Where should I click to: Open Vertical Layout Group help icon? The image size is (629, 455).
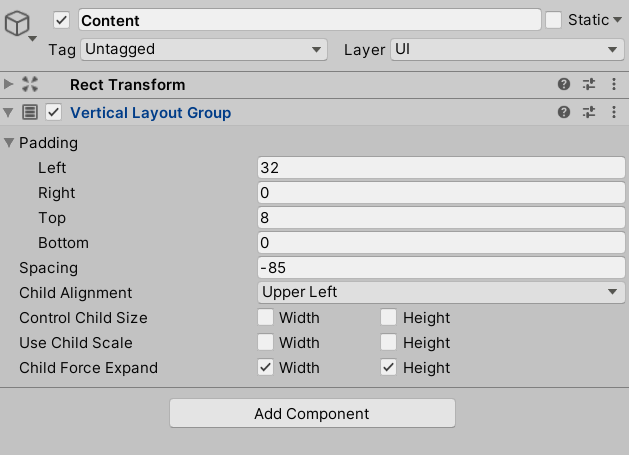564,113
